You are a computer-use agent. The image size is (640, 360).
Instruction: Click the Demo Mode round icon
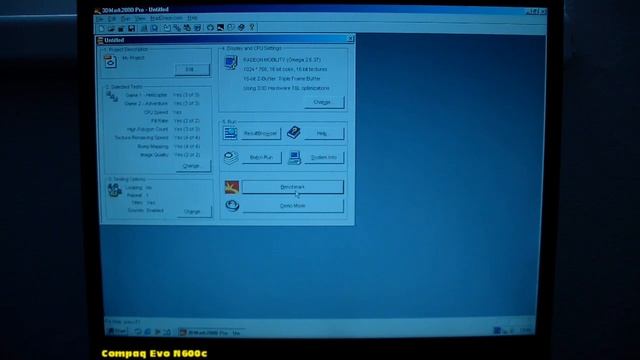[x=232, y=205]
